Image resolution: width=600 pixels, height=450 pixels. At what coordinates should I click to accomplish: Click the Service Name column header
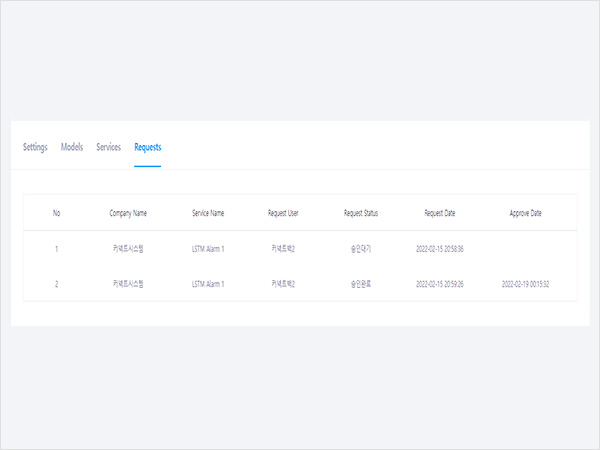click(x=208, y=213)
